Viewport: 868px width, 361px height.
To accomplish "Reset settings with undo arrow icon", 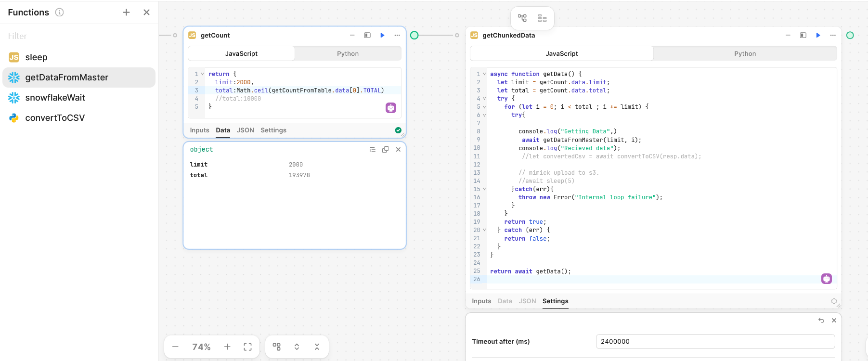I will (x=821, y=321).
